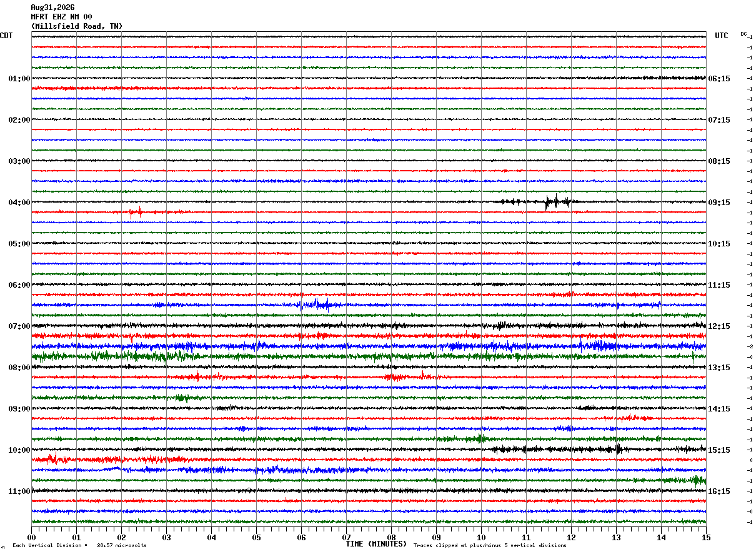Click the Aug31,2026 date header
The image size is (756, 554).
coord(52,8)
